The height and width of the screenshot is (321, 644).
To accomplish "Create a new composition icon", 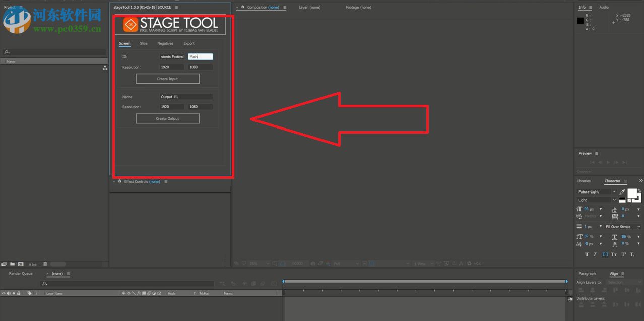I will tap(21, 264).
